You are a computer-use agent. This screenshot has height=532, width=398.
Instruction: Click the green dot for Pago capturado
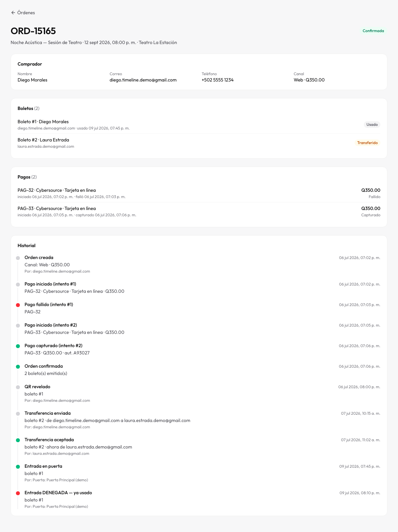point(18,346)
